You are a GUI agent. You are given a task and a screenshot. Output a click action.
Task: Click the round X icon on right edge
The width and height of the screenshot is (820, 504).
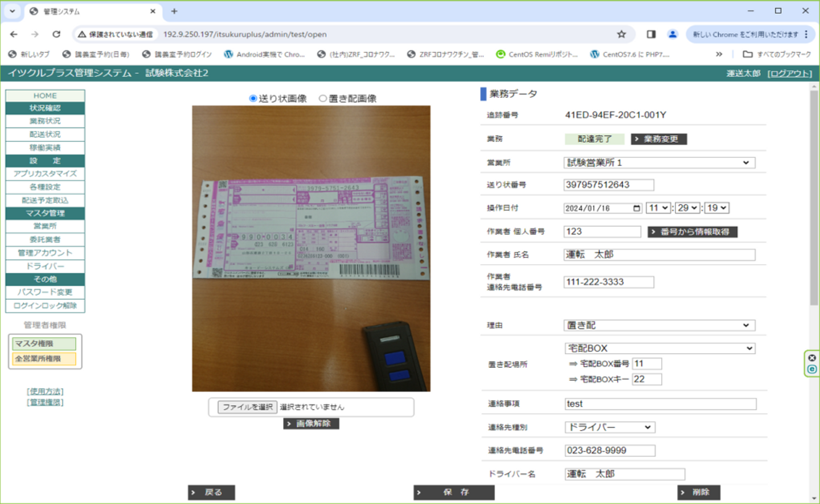click(812, 358)
